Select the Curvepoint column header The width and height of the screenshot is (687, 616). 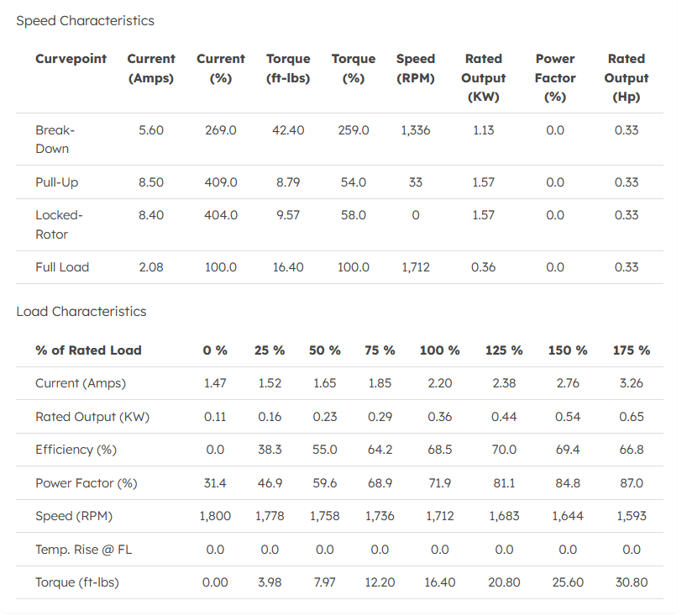[x=71, y=59]
